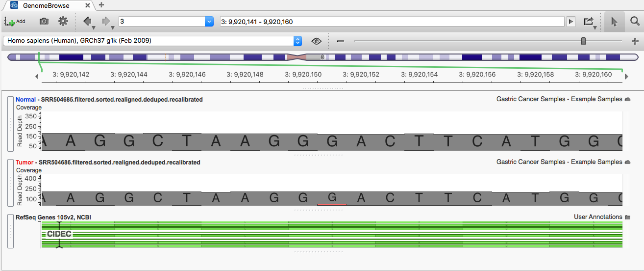Screen dimensions: 644x271
Task: Open the chromosome selector dropdown arrow
Action: coord(209,22)
